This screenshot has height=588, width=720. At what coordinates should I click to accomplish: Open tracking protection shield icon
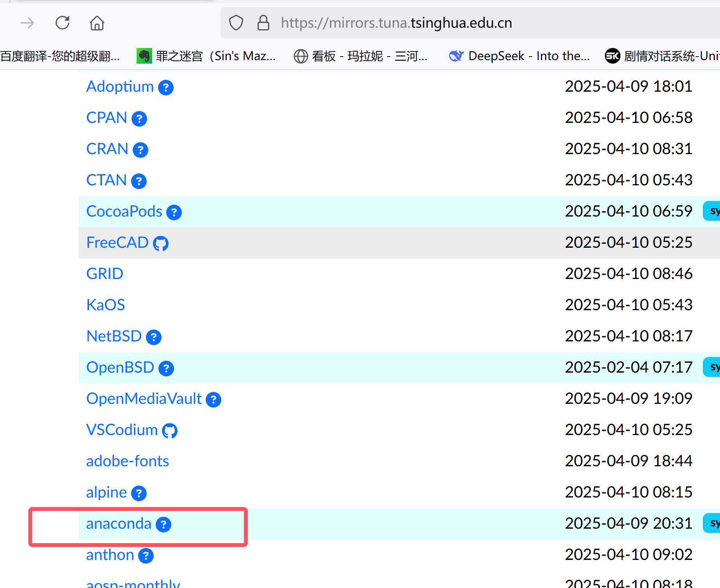(236, 23)
